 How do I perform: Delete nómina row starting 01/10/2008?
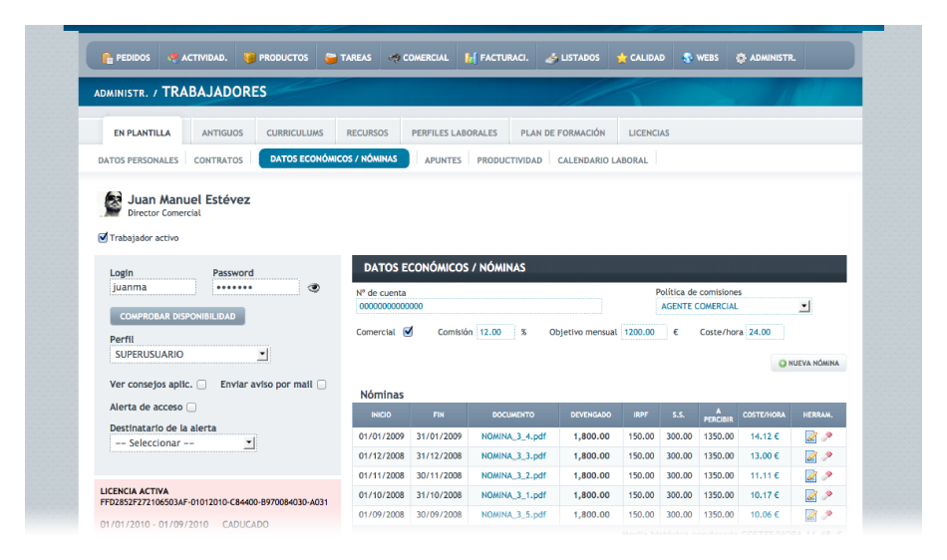826,495
